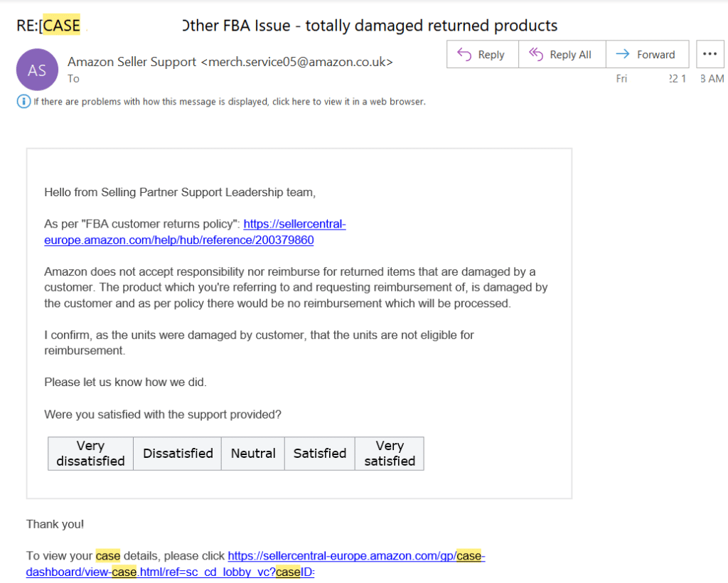Select 'Hello from Selling Partner Support Leadership team' text
The height and width of the screenshot is (583, 728).
(180, 192)
